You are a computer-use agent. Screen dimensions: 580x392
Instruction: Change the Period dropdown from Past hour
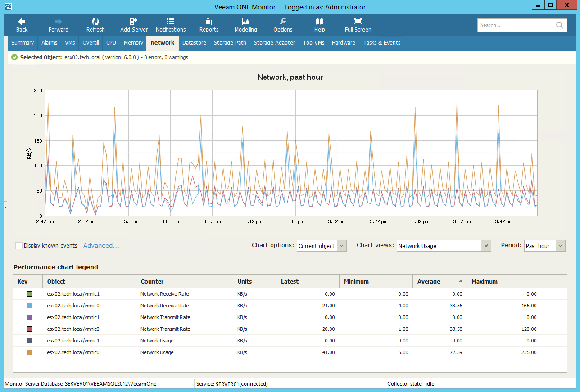pyautogui.click(x=560, y=246)
